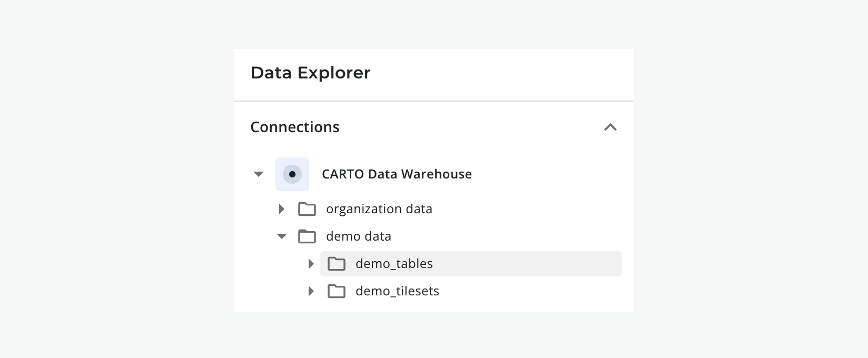The height and width of the screenshot is (358, 868).
Task: Click the demo data folder icon
Action: [307, 236]
